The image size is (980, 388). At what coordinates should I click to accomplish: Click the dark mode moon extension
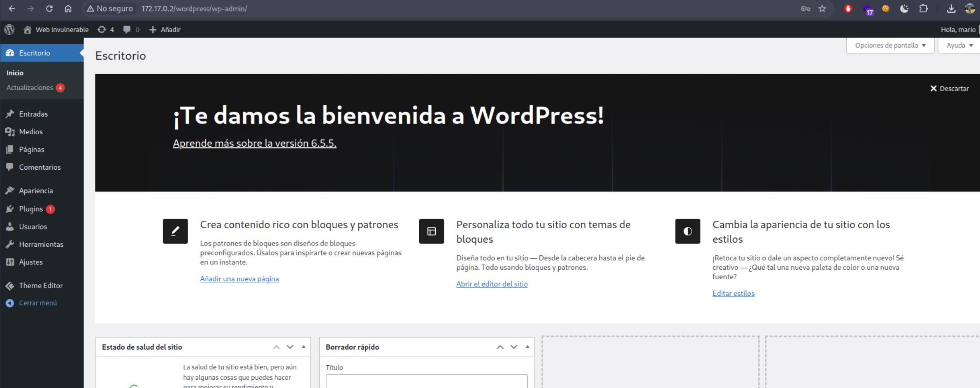click(904, 9)
